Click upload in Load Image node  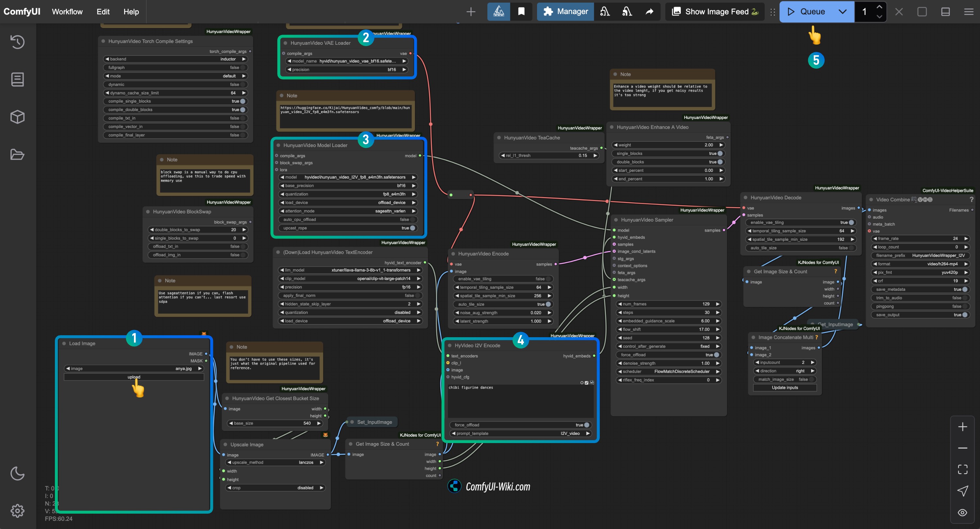[x=134, y=377]
